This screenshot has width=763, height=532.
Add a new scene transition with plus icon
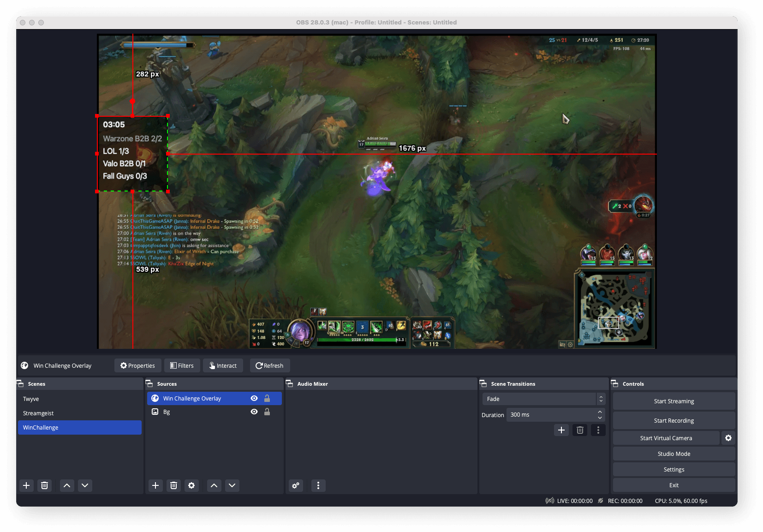pos(561,430)
